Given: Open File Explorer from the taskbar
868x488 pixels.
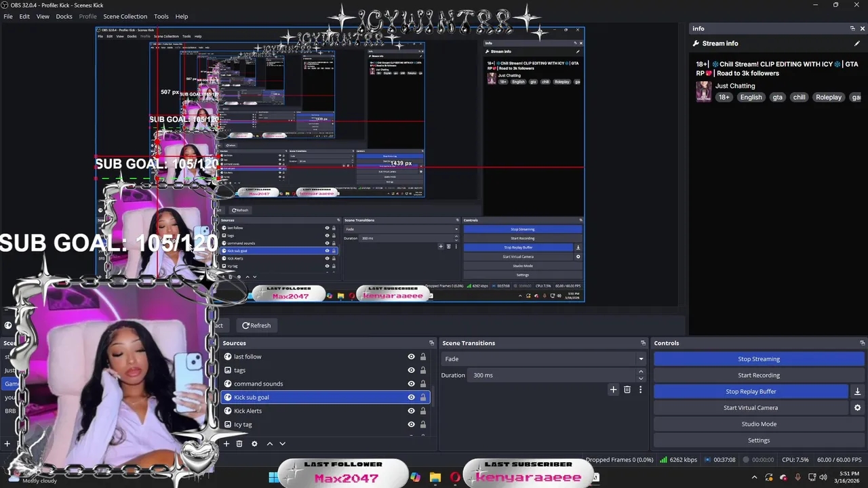Looking at the screenshot, I should pos(435,478).
